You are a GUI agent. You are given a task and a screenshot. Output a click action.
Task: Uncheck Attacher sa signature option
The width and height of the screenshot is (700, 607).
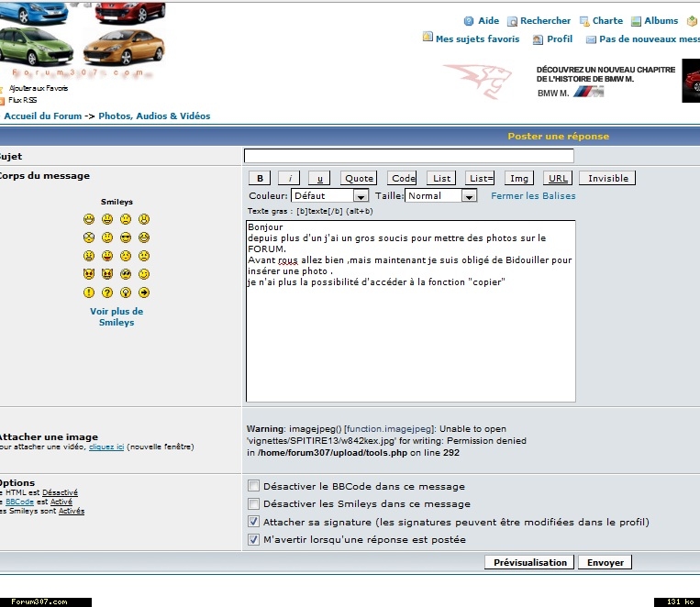[254, 522]
